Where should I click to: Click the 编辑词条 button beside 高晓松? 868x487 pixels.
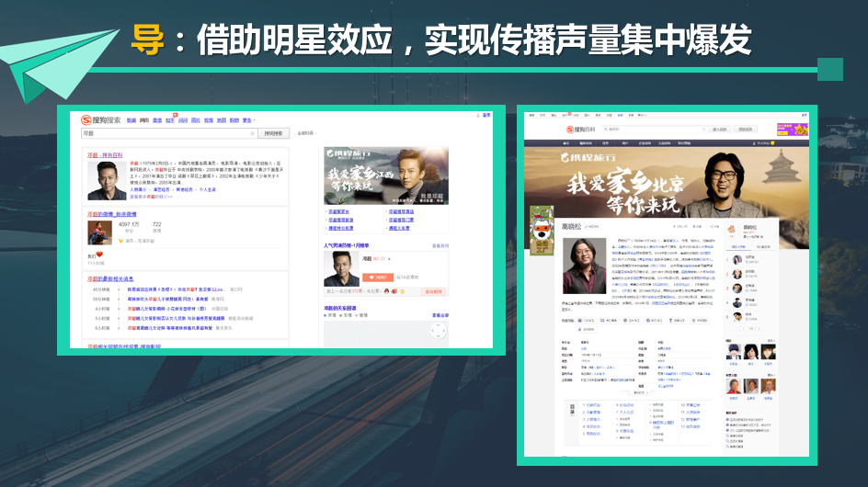point(593,226)
